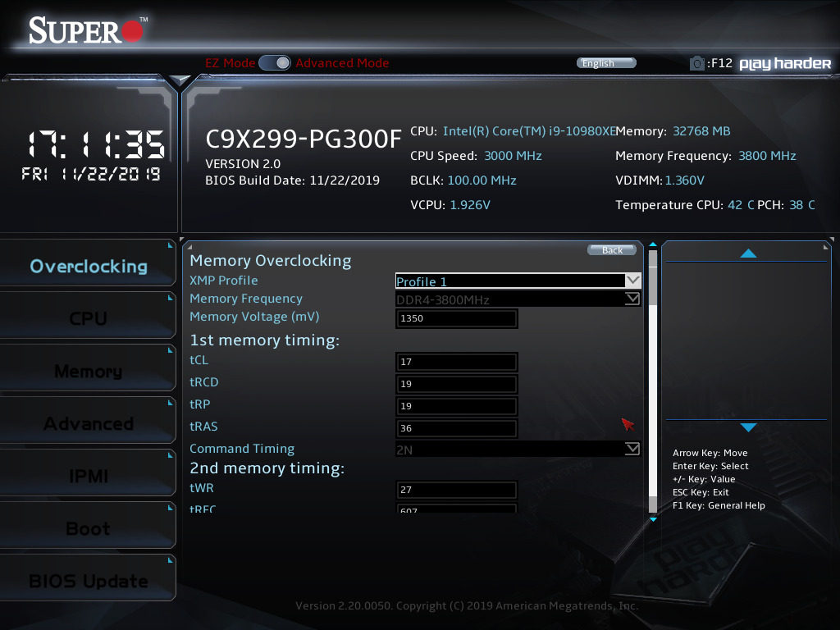Toggle the EZ Mode / Advanced Mode switch
Screen dimensions: 840x630
coord(274,62)
